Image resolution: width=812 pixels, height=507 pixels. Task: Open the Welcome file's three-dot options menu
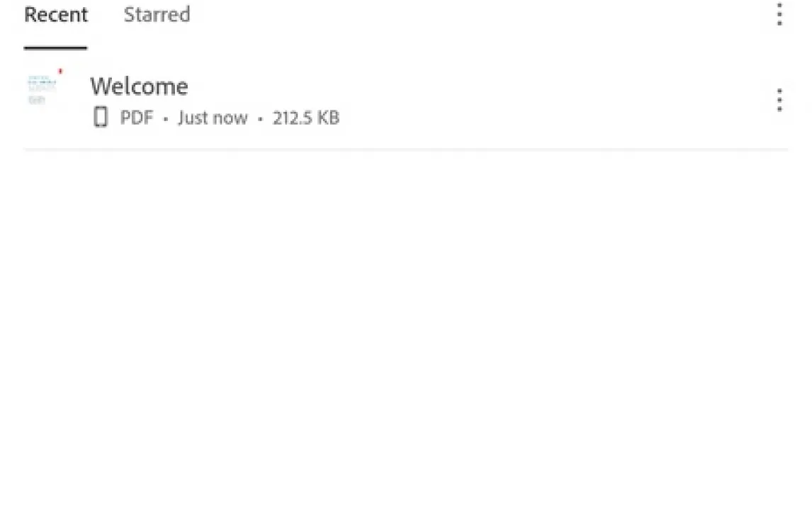(779, 100)
